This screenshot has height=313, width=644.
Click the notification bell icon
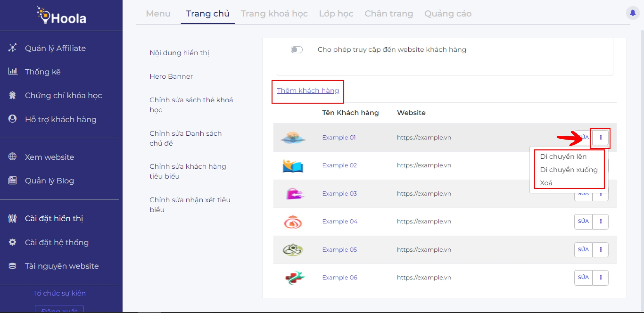(633, 13)
